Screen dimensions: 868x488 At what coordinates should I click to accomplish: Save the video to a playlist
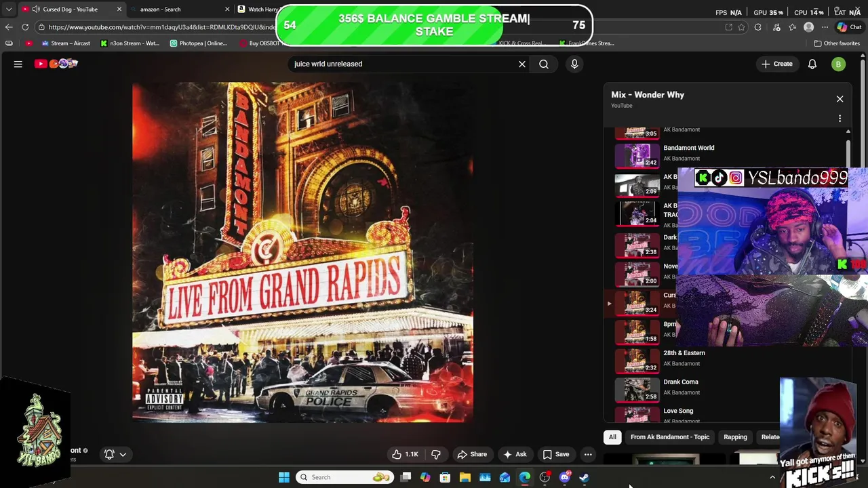coord(555,454)
